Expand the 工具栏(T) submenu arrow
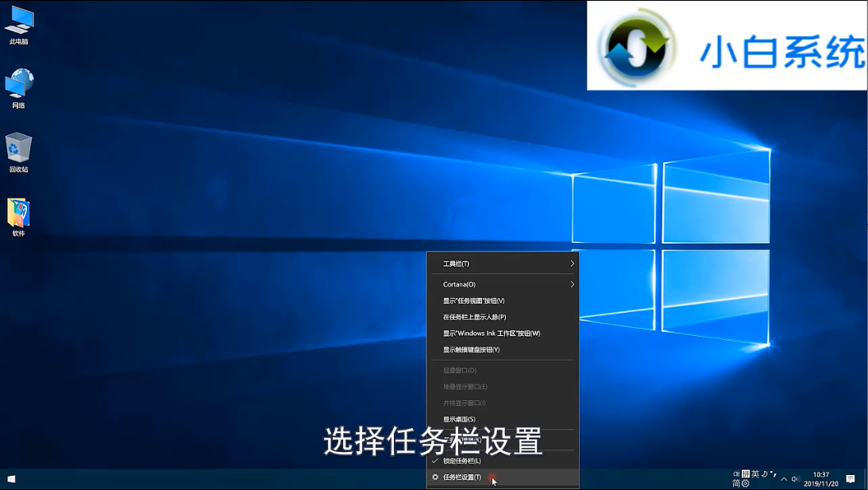868x490 pixels. (572, 264)
